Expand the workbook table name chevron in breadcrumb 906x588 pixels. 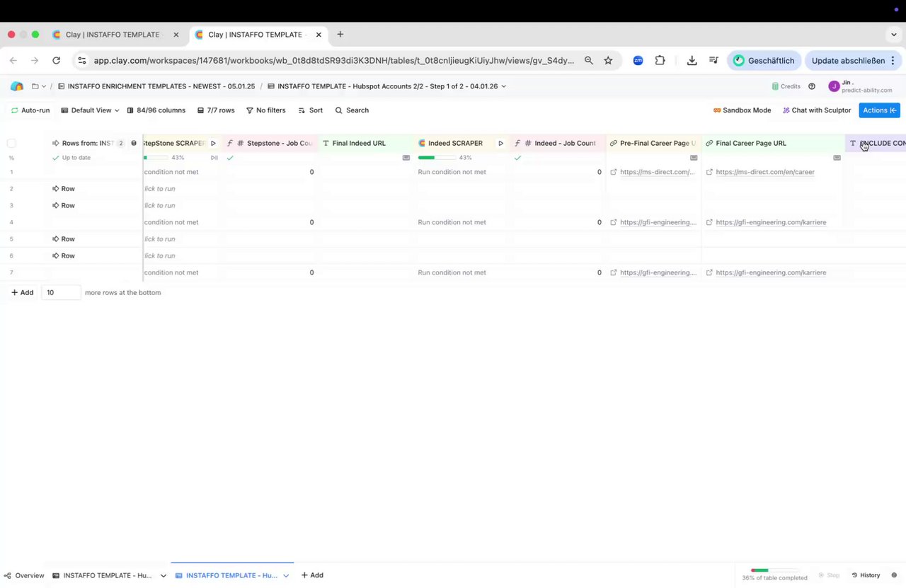(504, 86)
